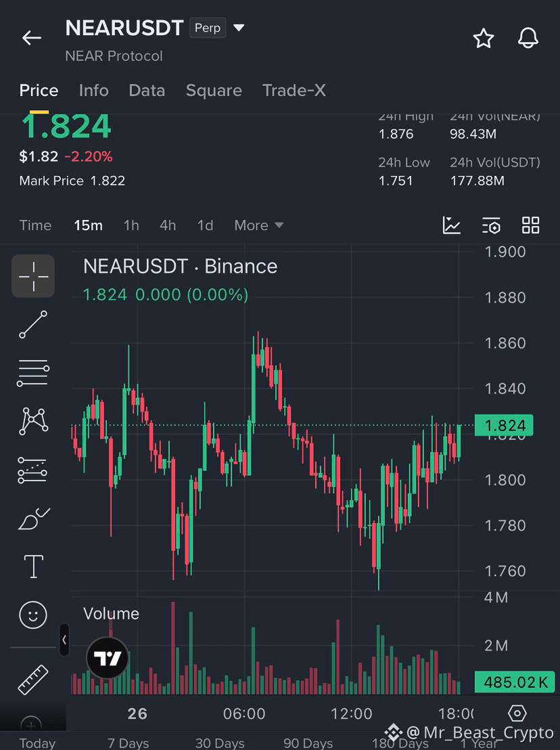Image resolution: width=560 pixels, height=750 pixels.
Task: Select the 4h interval
Action: pos(168,225)
